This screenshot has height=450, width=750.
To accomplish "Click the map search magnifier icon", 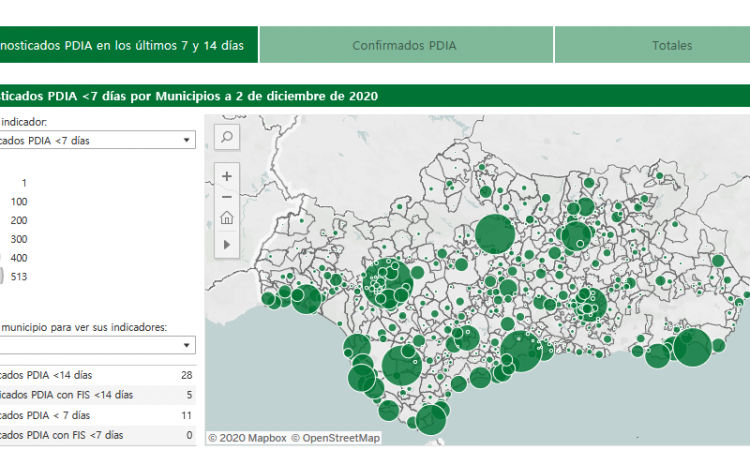I will pos(227,137).
